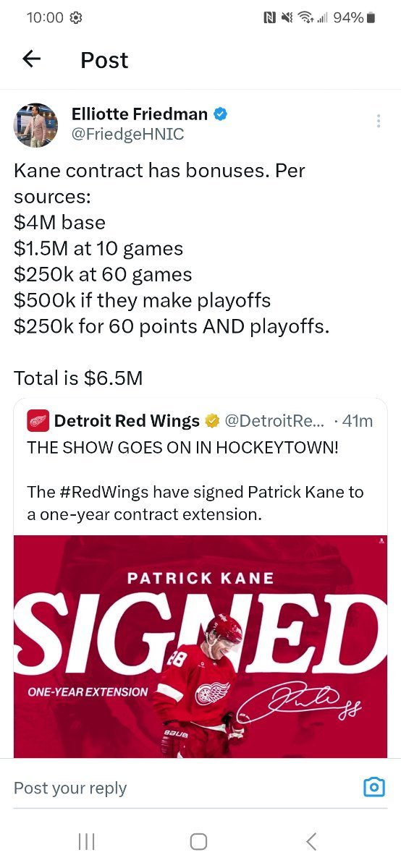Image resolution: width=401 pixels, height=868 pixels.
Task: Open the Patrick Kane SIGNED image
Action: tap(200, 646)
